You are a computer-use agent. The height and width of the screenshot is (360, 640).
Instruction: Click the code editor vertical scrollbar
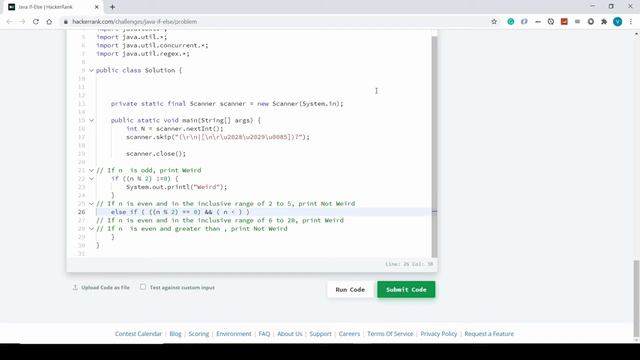click(x=434, y=146)
